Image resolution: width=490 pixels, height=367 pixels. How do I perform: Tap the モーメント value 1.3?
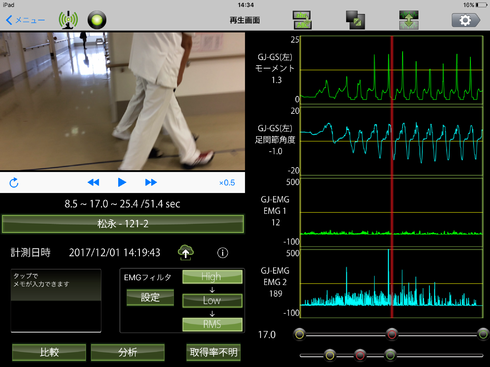coord(276,80)
